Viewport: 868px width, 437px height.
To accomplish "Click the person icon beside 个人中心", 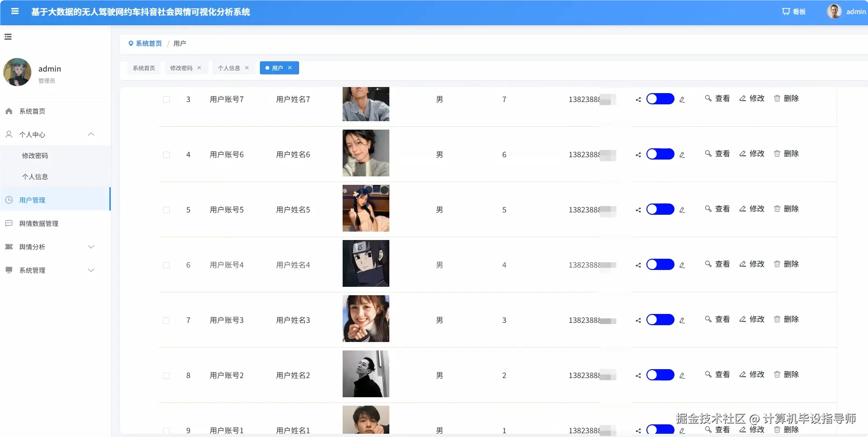I will [9, 135].
